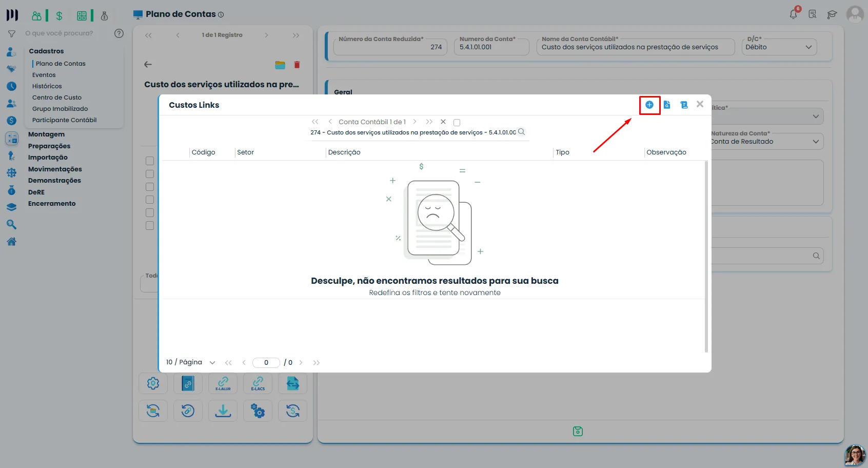Viewport: 868px width, 468px height.
Task: Click the link restore circular arrow button
Action: (x=188, y=411)
